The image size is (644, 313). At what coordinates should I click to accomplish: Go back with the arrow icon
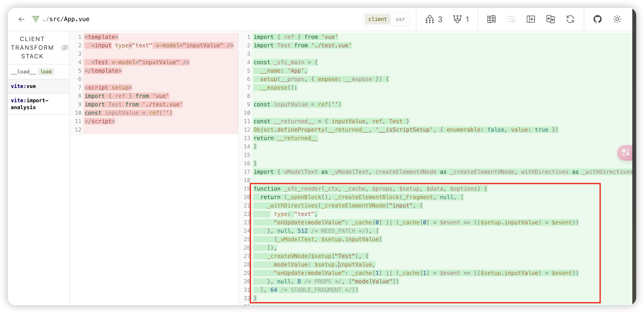pos(21,19)
